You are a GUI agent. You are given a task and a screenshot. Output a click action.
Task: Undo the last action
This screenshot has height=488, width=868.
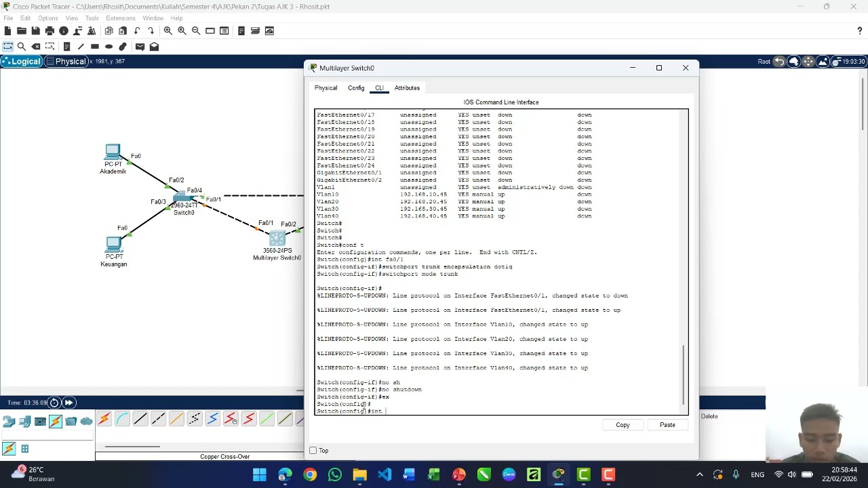tap(137, 30)
